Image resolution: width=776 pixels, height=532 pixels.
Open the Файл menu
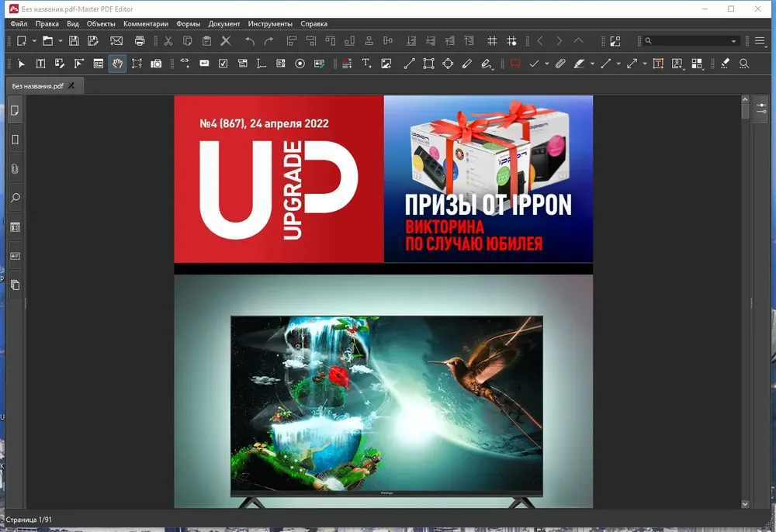point(19,24)
